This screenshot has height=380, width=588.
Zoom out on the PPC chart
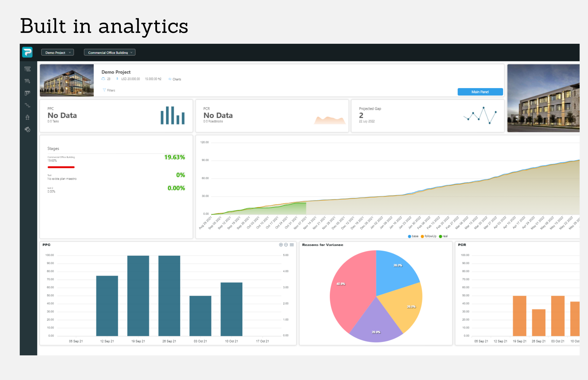point(286,245)
